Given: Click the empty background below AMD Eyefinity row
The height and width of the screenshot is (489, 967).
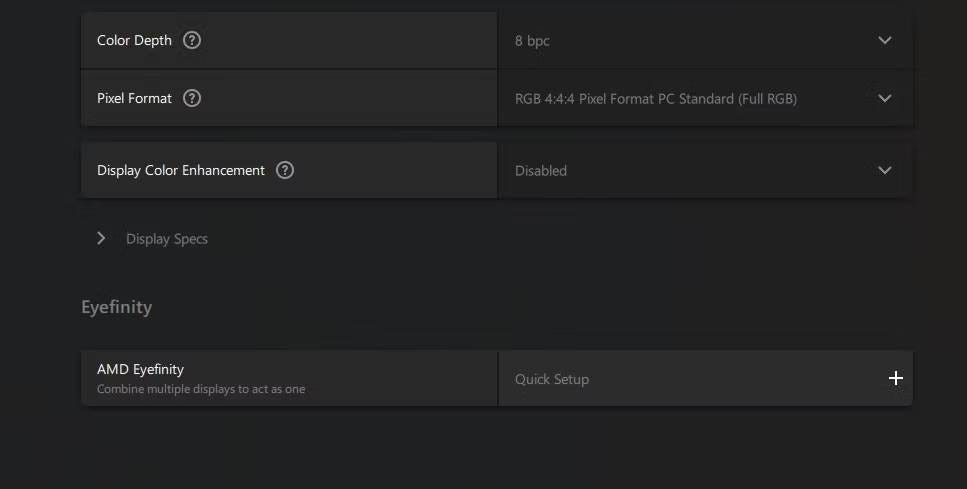Looking at the screenshot, I should [480, 450].
